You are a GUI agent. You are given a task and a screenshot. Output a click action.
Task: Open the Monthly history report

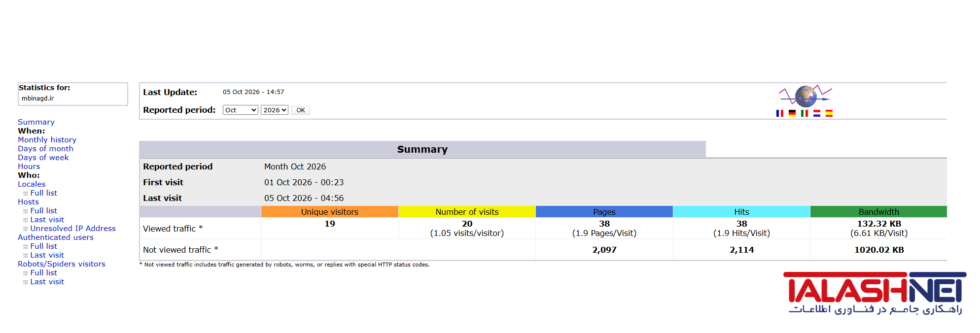click(x=47, y=140)
